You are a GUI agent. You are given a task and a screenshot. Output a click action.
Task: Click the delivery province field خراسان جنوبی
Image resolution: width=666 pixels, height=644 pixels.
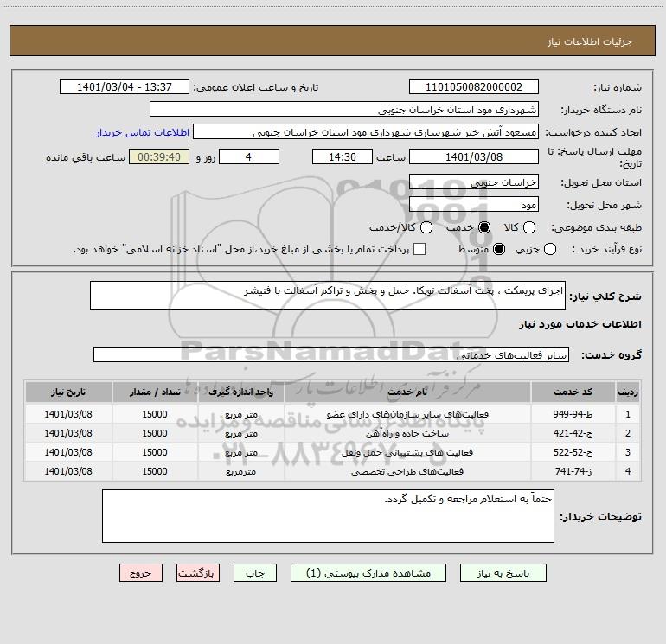pos(474,182)
